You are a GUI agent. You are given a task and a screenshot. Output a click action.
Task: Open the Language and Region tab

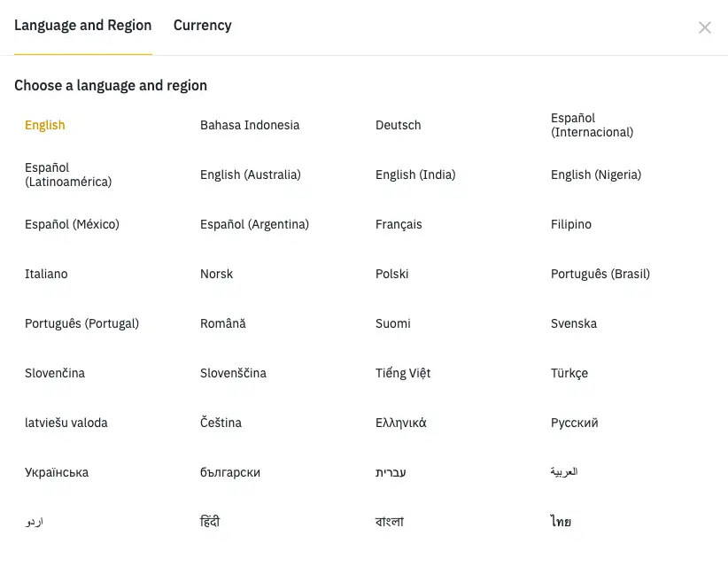pyautogui.click(x=83, y=26)
